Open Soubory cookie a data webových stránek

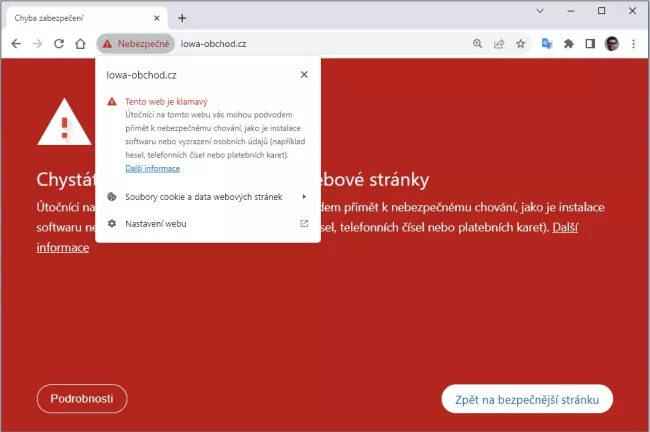[x=207, y=197]
